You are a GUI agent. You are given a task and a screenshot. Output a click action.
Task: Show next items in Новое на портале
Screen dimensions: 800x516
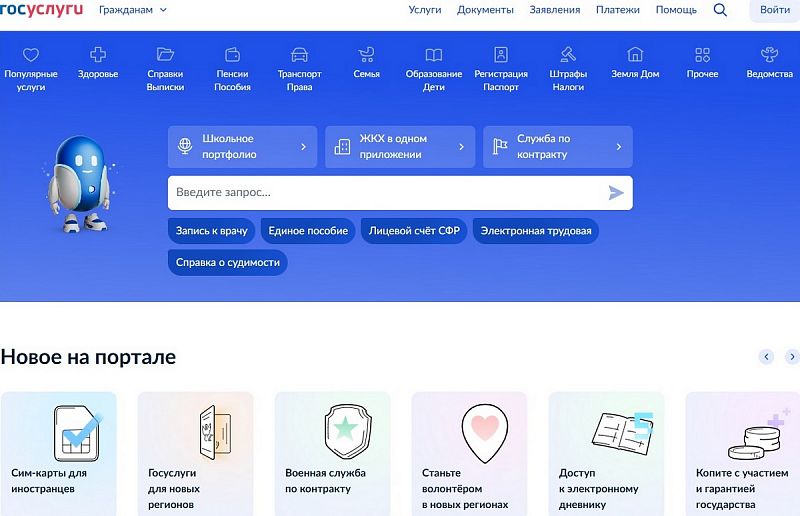click(792, 357)
